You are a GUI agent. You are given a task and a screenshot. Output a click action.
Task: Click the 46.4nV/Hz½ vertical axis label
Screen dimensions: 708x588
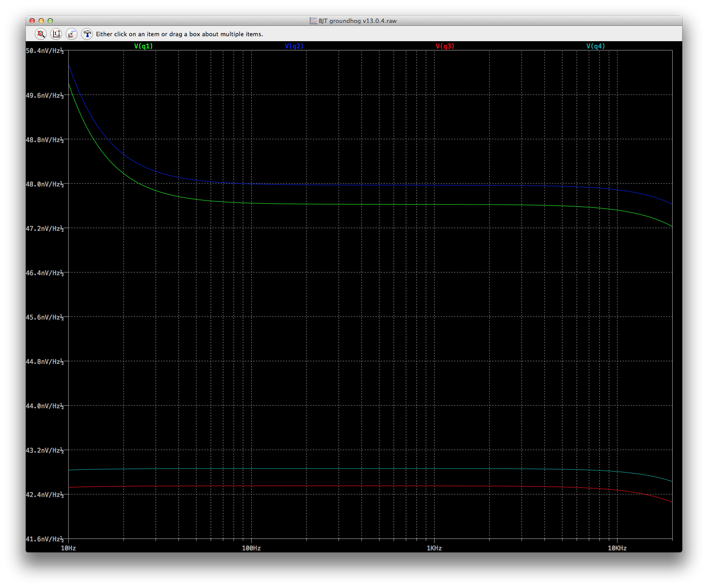click(45, 273)
